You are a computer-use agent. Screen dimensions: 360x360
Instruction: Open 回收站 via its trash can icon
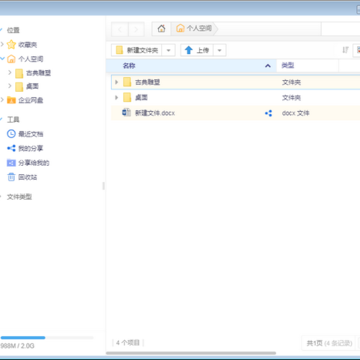click(x=11, y=177)
